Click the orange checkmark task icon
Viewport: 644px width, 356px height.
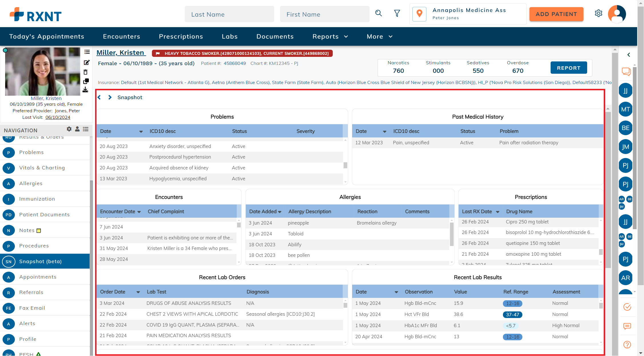tap(627, 307)
